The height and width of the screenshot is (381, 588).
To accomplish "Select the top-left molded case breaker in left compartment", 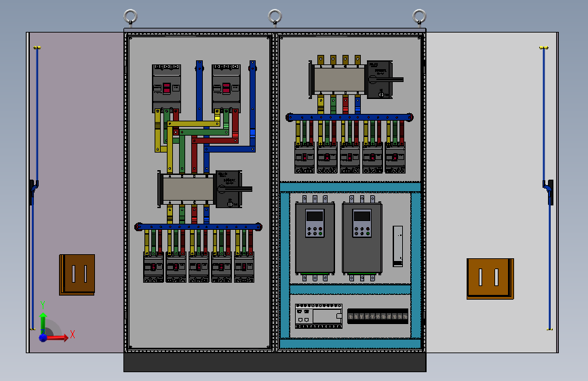I will 167,89.
